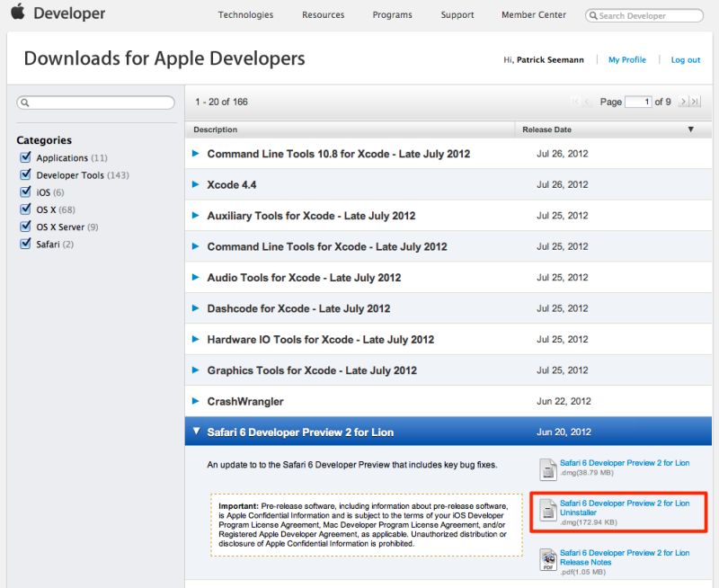Open the Support menu
This screenshot has height=588, width=719.
click(x=457, y=14)
